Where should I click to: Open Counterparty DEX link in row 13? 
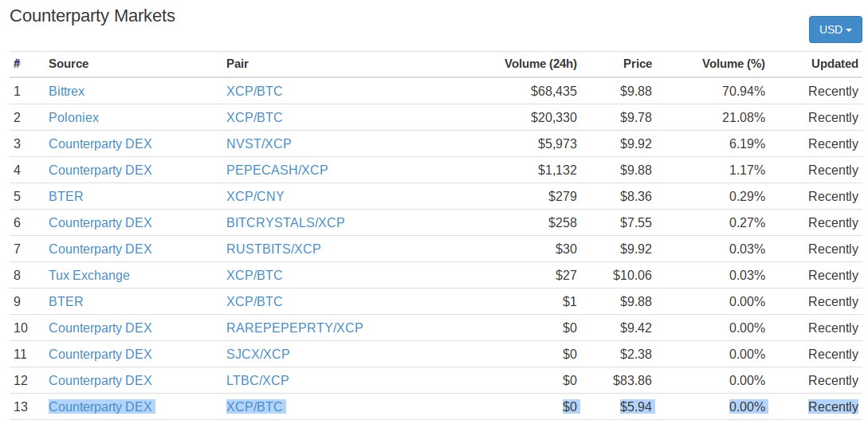(100, 406)
